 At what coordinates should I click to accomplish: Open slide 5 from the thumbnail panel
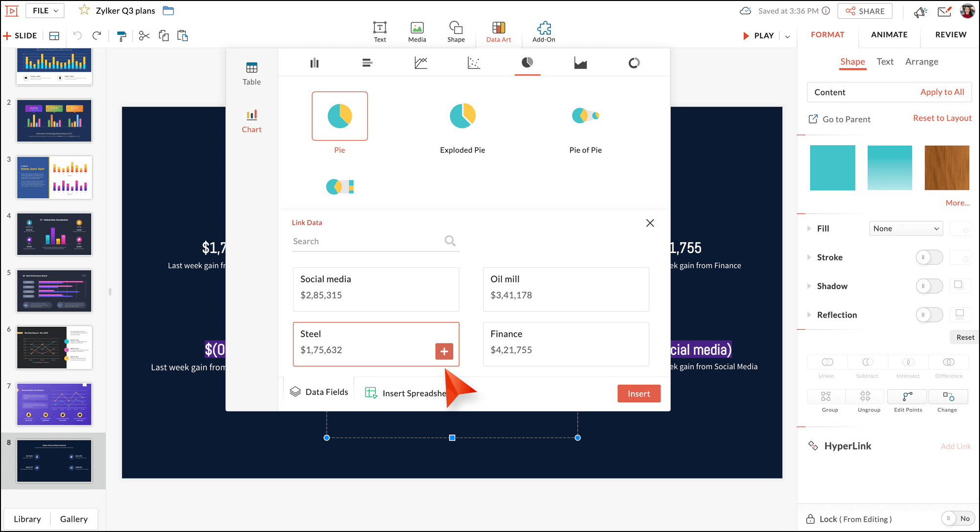pos(54,291)
